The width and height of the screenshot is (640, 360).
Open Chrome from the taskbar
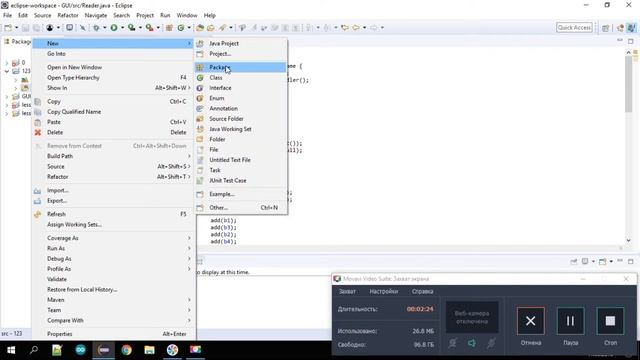[127, 350]
